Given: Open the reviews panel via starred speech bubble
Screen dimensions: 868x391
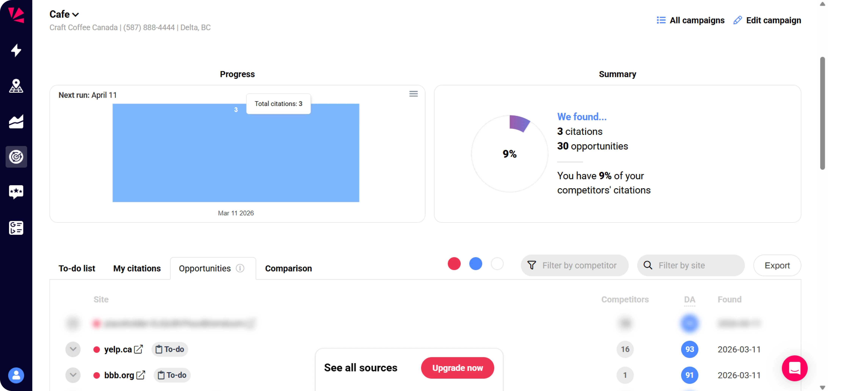Looking at the screenshot, I should tap(16, 192).
